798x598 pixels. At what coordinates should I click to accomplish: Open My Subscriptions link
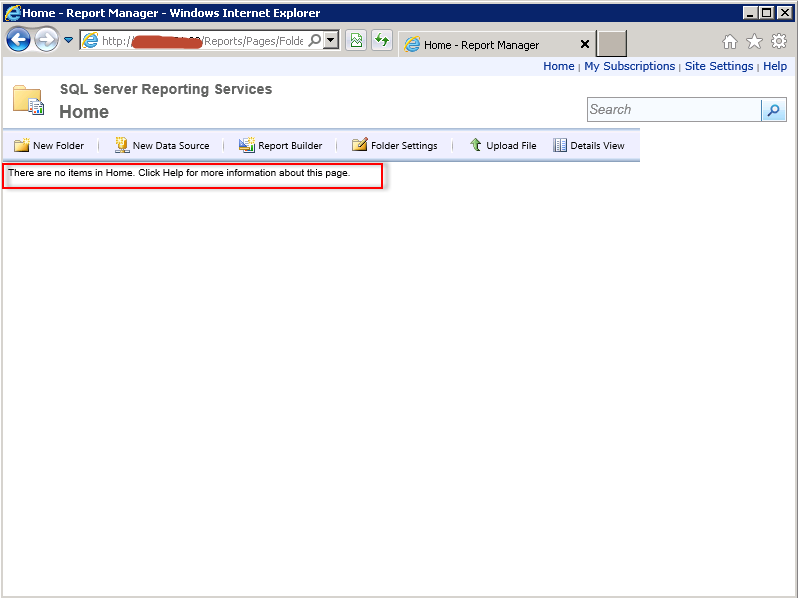[x=629, y=66]
